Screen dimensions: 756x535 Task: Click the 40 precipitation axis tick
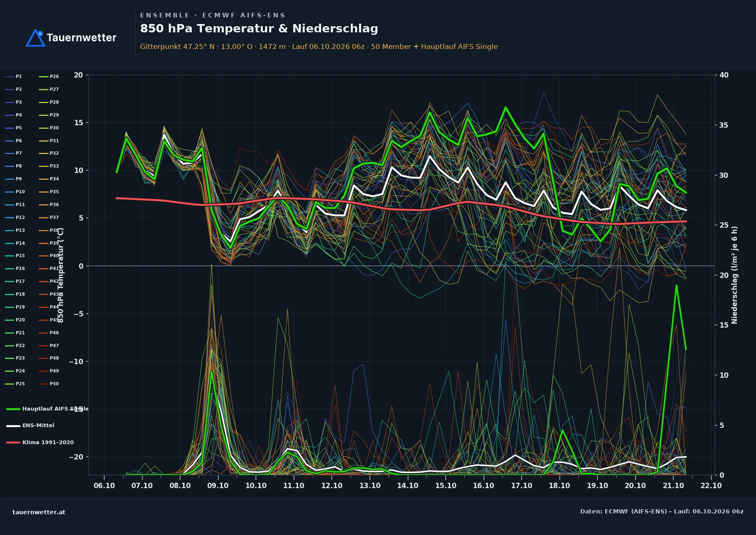pos(724,75)
